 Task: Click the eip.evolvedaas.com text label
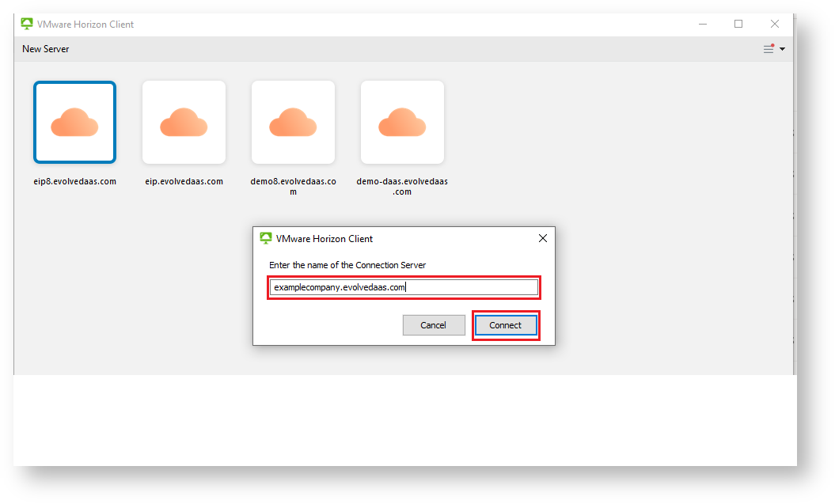[184, 181]
